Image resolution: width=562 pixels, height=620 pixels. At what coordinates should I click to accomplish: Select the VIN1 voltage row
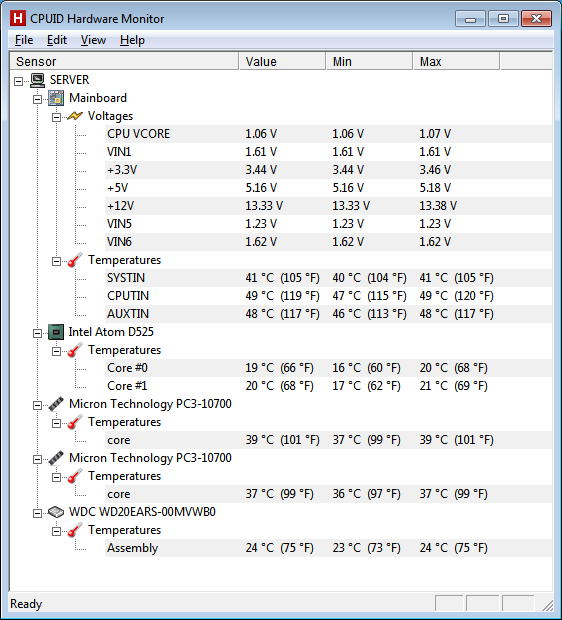tap(328, 152)
